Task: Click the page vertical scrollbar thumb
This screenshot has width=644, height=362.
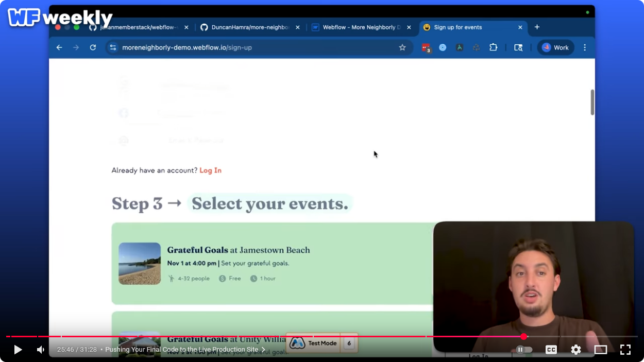Action: coord(592,102)
